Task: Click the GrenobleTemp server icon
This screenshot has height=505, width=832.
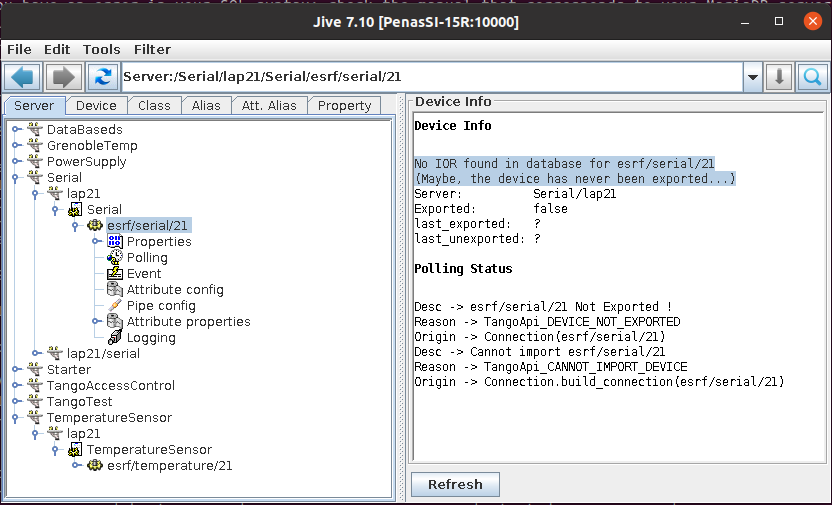Action: click(x=35, y=145)
